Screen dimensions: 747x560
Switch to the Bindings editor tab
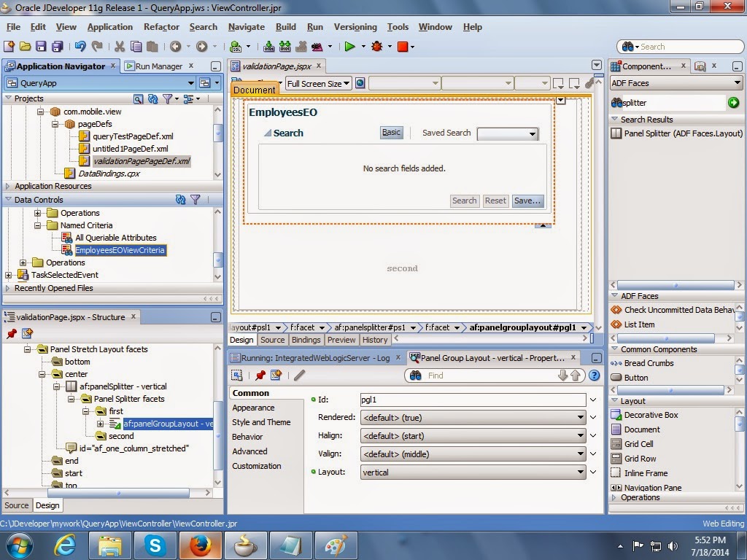coord(306,340)
